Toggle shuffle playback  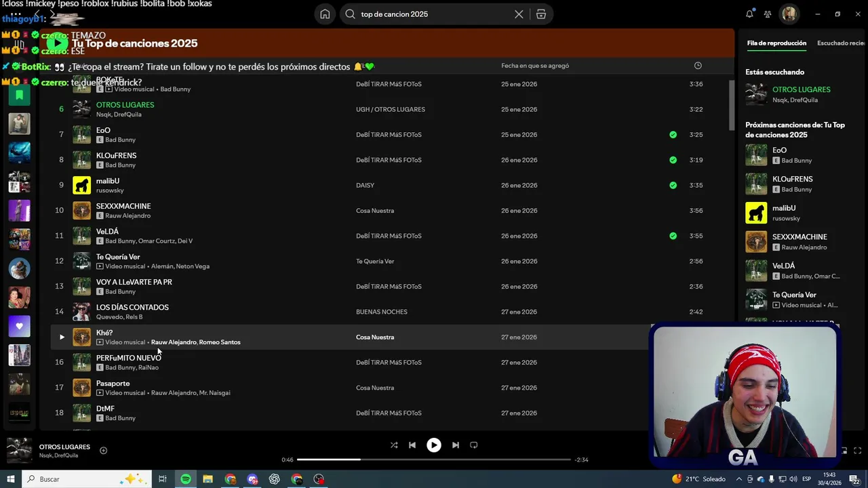click(394, 445)
